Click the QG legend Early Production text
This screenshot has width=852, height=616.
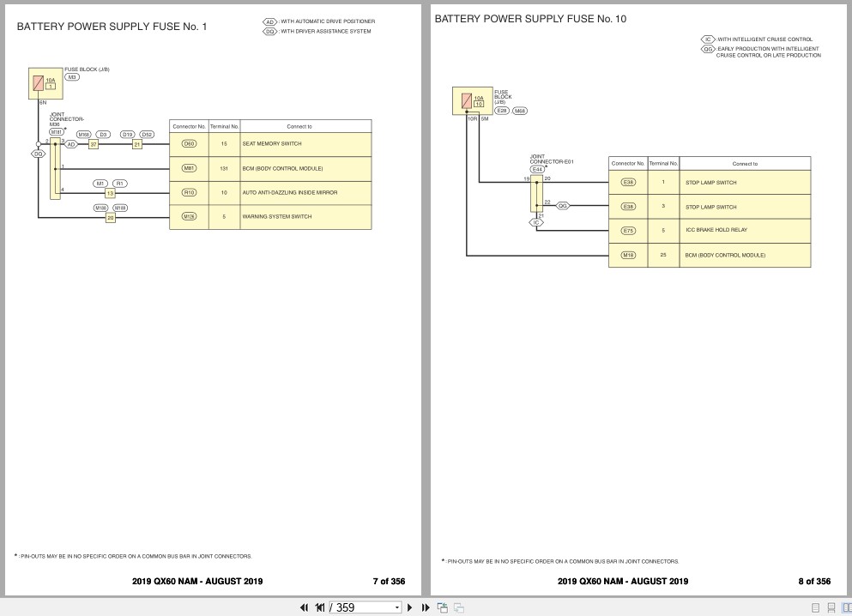(x=768, y=52)
